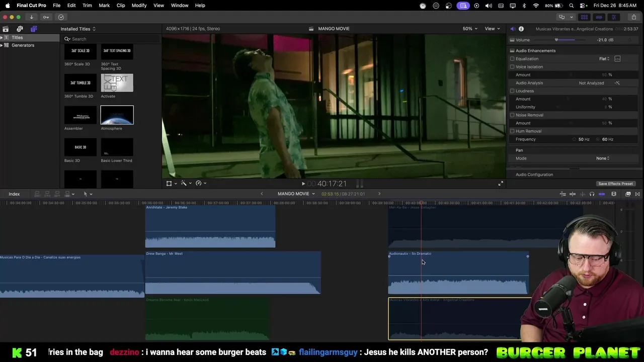Image resolution: width=644 pixels, height=362 pixels.
Task: Enable the Voice Isolation checkbox
Action: tap(512, 67)
